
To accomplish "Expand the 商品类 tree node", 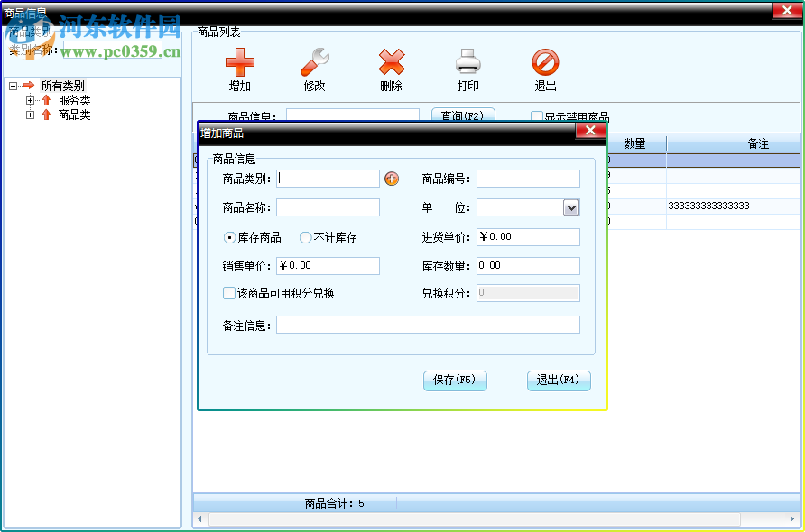I will tap(30, 115).
